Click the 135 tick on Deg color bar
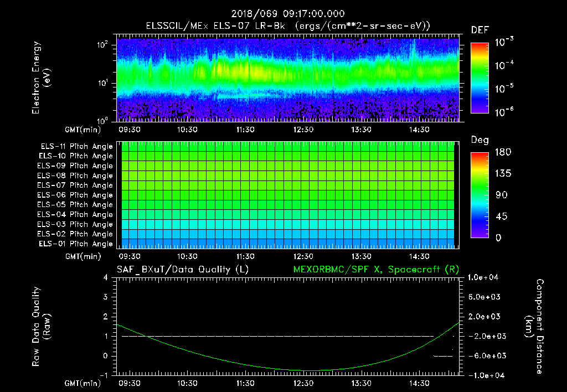This screenshot has width=567, height=392. point(503,174)
